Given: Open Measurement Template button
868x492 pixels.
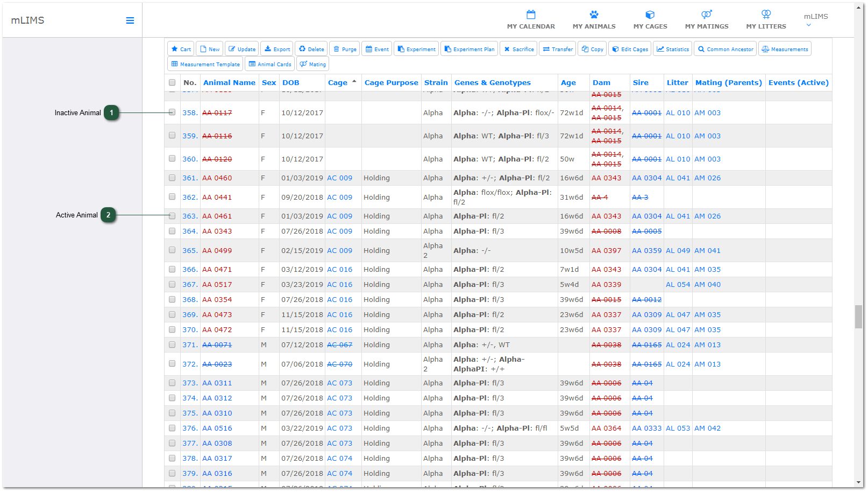Looking at the screenshot, I should (205, 64).
